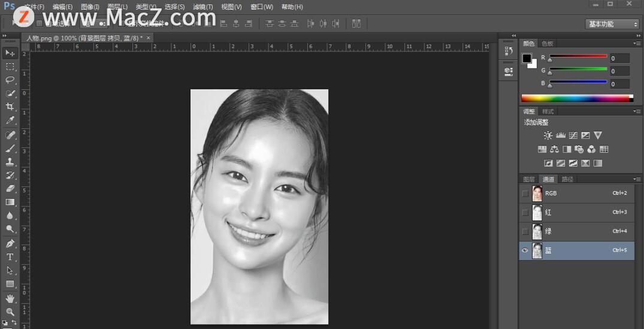
Task: Select the Hand tool
Action: point(10,298)
